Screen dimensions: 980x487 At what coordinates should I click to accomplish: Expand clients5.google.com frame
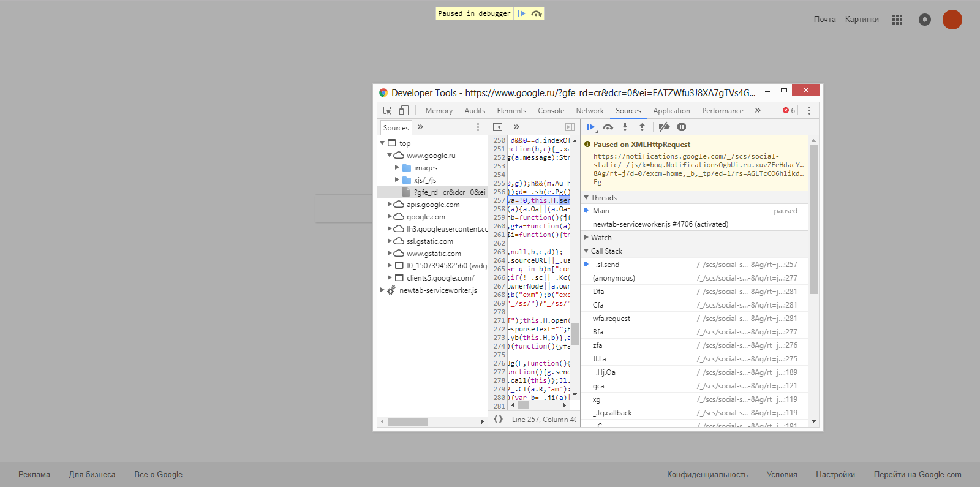click(x=390, y=278)
